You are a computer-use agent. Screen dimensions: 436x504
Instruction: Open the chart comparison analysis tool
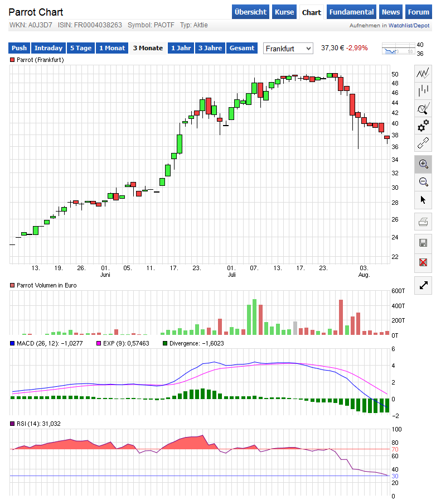coord(423,108)
